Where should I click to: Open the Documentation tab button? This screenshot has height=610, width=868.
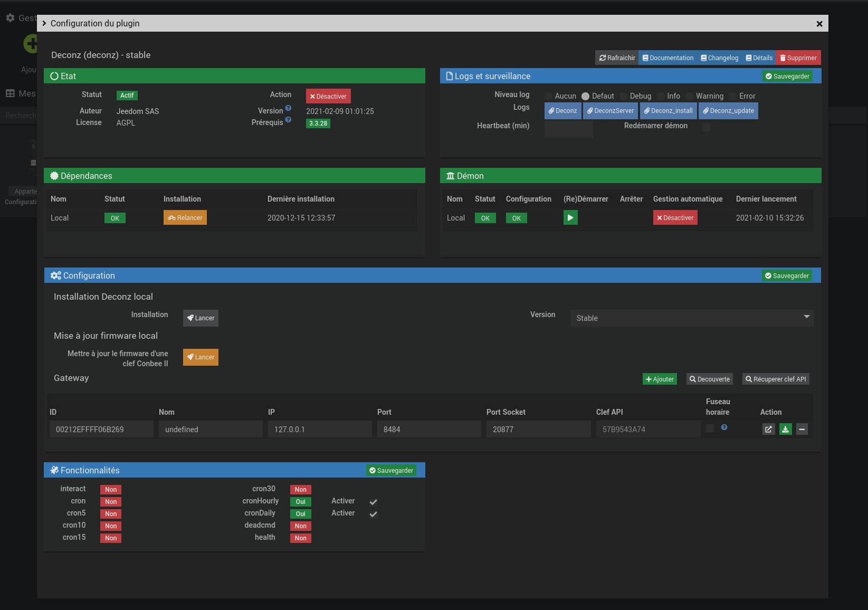[x=667, y=58]
